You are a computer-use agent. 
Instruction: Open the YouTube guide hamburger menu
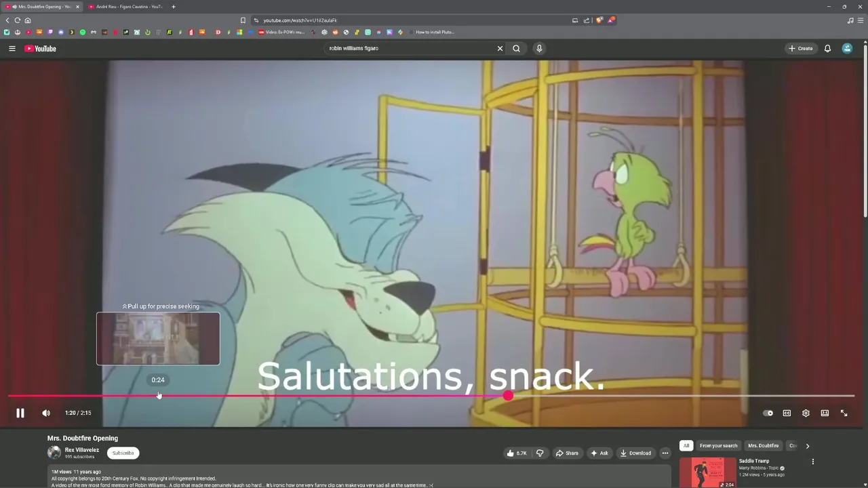coord(12,48)
